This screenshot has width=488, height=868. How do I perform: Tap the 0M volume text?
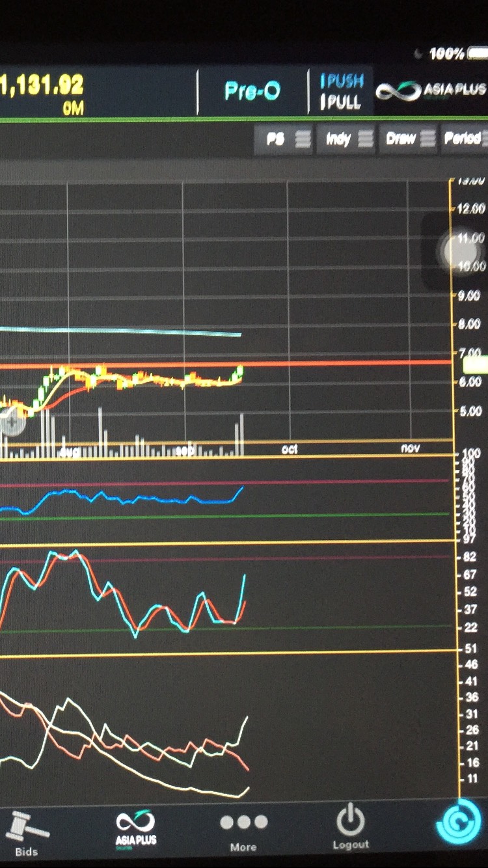click(73, 108)
